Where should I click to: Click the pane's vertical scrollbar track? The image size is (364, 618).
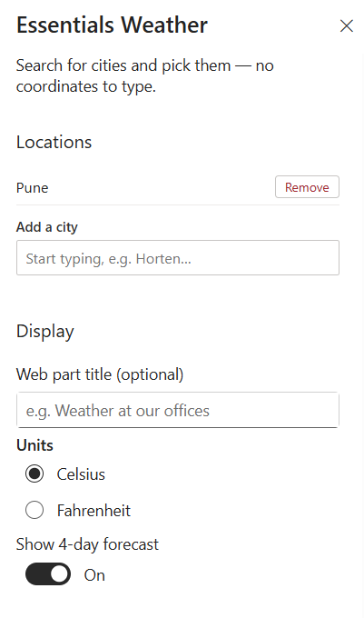pos(361,335)
